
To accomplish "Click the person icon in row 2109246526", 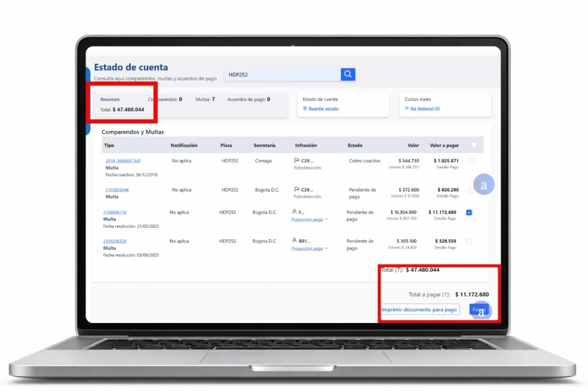I will (x=295, y=240).
